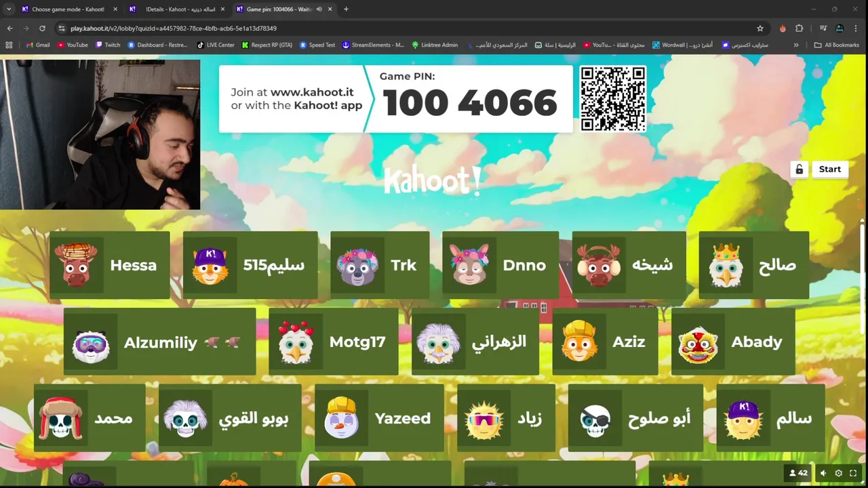Click Aziz's hard-hat tiger avatar
The width and height of the screenshot is (868, 488).
pos(580,342)
